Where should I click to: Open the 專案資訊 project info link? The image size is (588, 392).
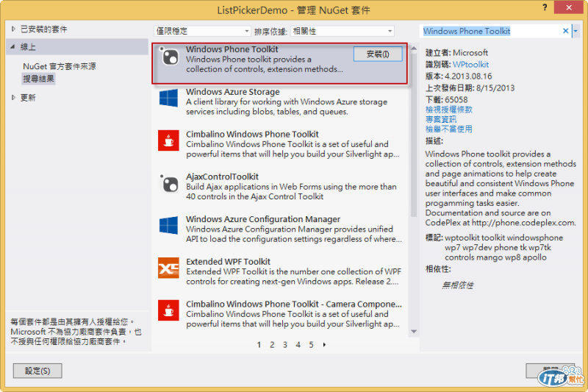[x=441, y=119]
